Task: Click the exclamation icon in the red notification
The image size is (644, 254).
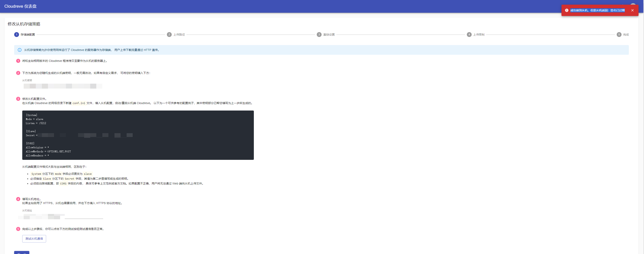Action: 567,10
